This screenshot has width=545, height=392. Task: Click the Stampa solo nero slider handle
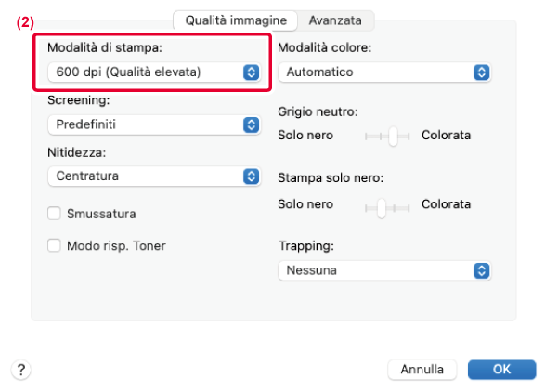[x=382, y=208]
